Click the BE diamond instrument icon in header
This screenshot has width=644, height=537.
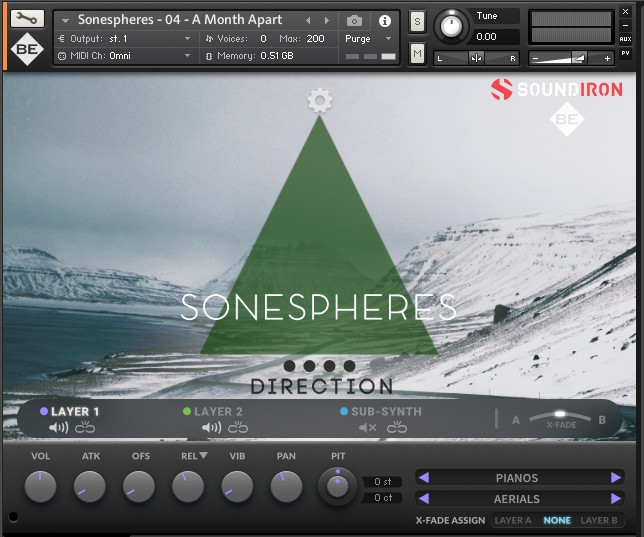pos(27,49)
